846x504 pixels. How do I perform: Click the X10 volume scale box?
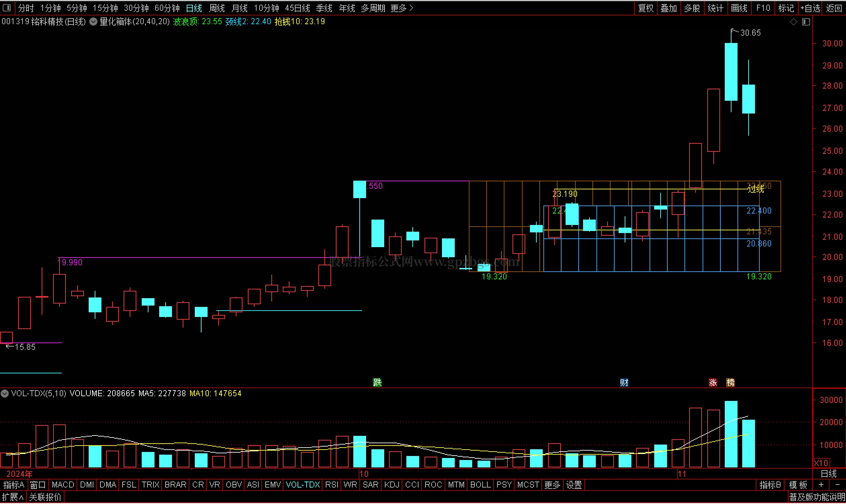coord(821,463)
